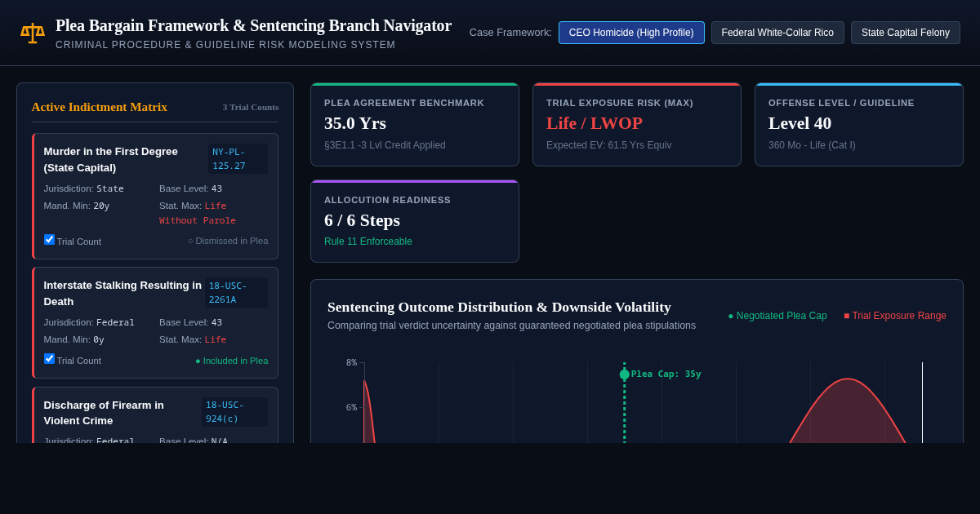Image resolution: width=980 pixels, height=514 pixels.
Task: Uncheck Trial Count for Murder in First Degree
Action: pyautogui.click(x=49, y=240)
